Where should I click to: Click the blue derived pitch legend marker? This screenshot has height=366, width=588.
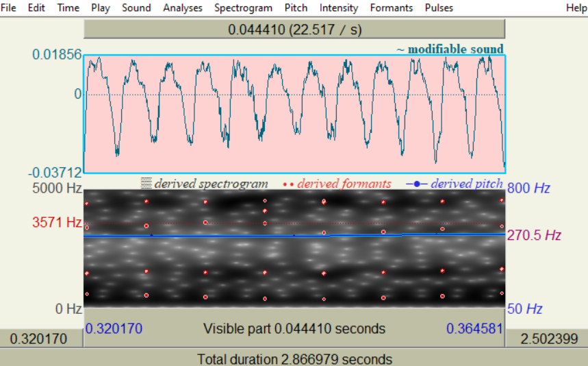[x=417, y=184]
